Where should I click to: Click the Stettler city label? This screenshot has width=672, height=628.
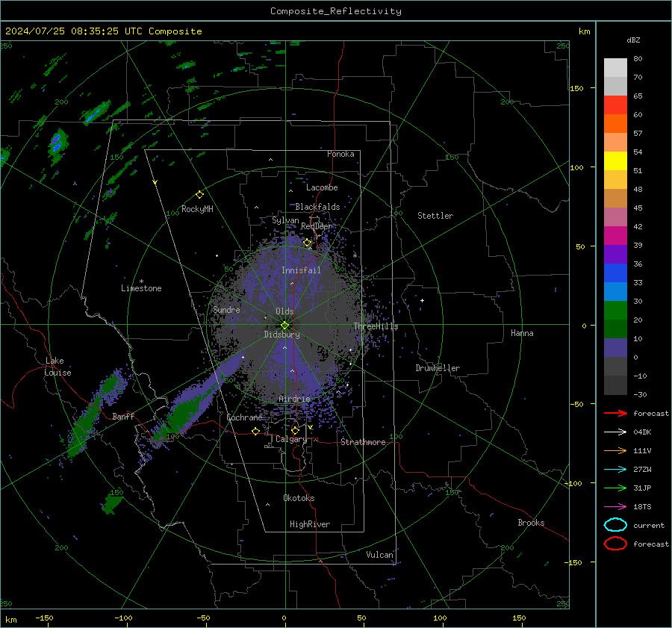[435, 216]
